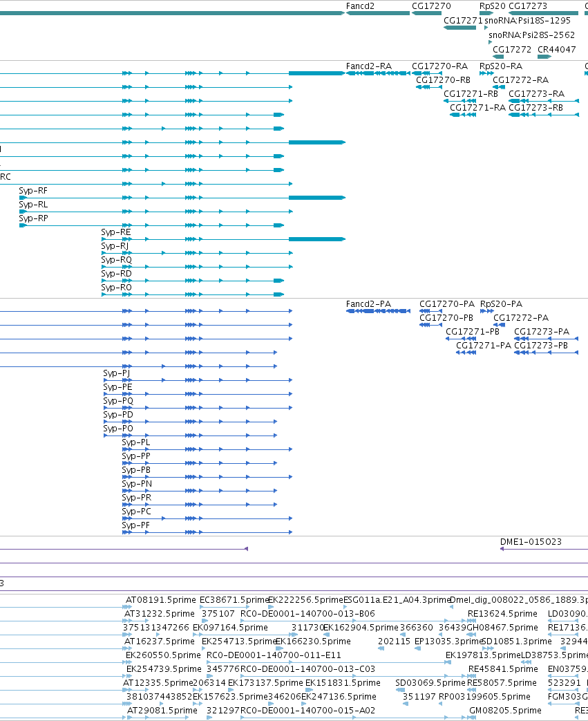Click the DME1-015023 feature label
The width and height of the screenshot is (588, 721).
(x=531, y=542)
